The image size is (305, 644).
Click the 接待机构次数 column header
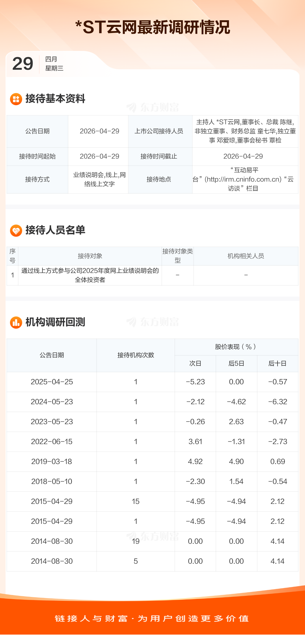136,355
